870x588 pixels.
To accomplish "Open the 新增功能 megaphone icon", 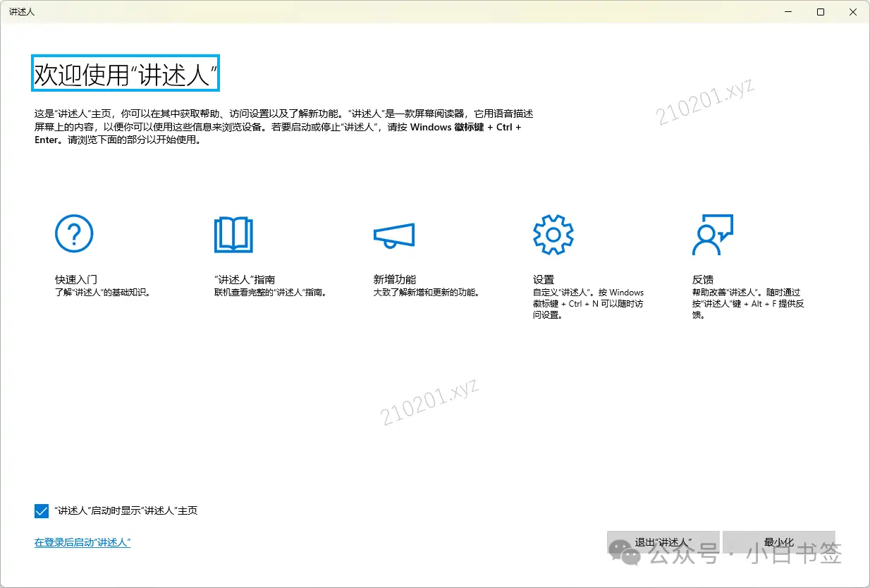I will (x=394, y=235).
